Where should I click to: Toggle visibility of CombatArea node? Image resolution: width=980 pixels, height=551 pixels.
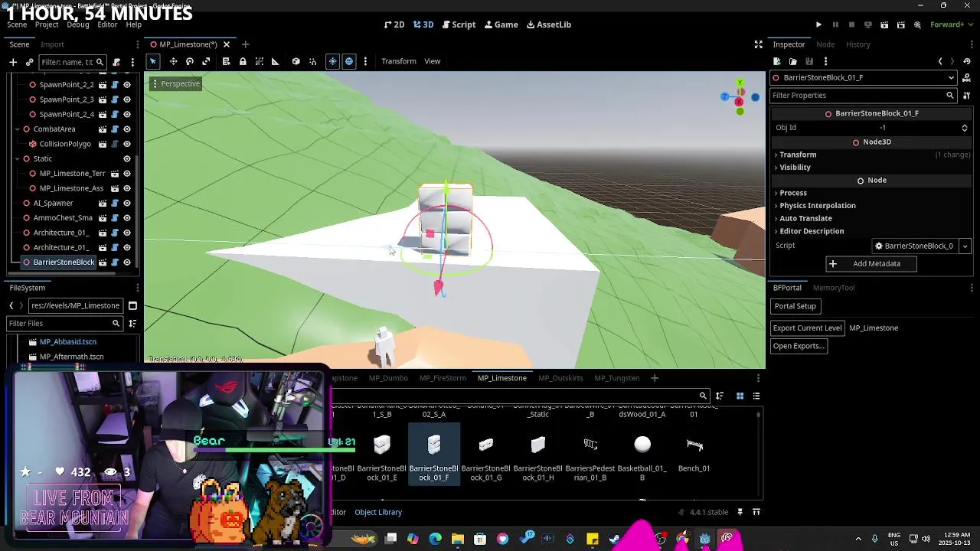[127, 129]
